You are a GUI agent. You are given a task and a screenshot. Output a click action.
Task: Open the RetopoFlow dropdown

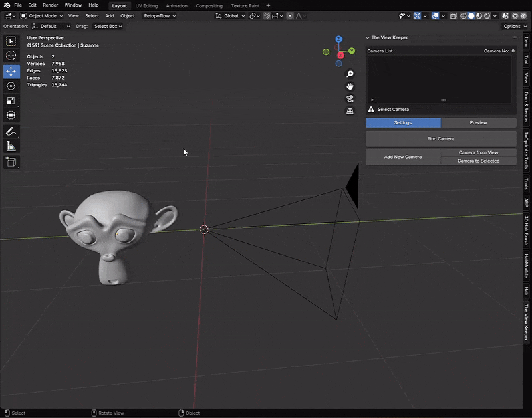point(160,16)
